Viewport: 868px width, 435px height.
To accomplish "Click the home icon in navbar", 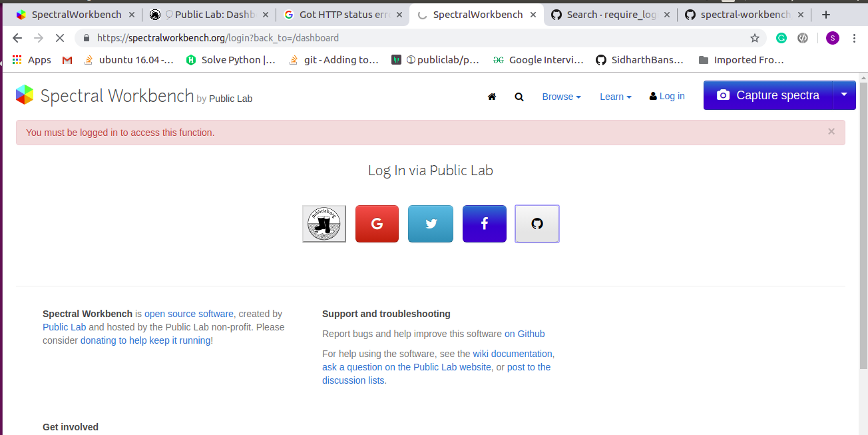I will click(492, 97).
